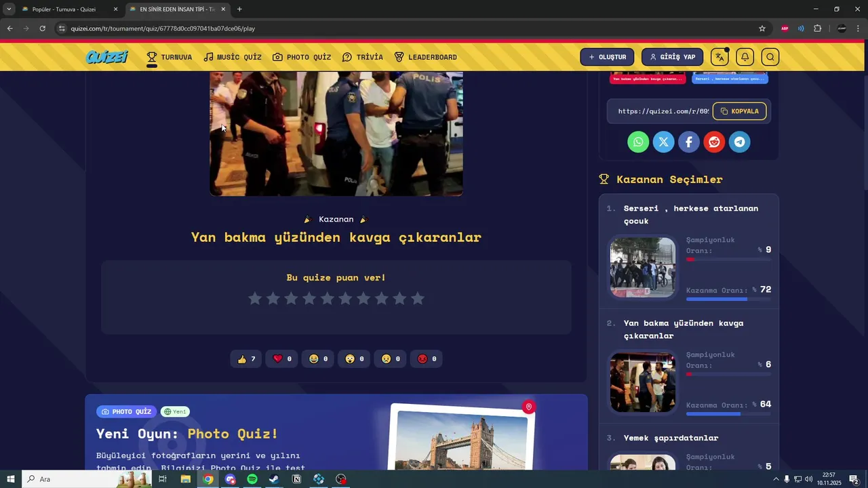React with the sad emoji
868x488 pixels.
[x=391, y=359]
